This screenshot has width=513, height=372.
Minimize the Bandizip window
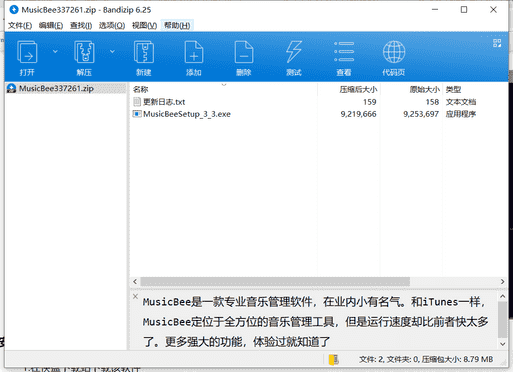[435, 10]
